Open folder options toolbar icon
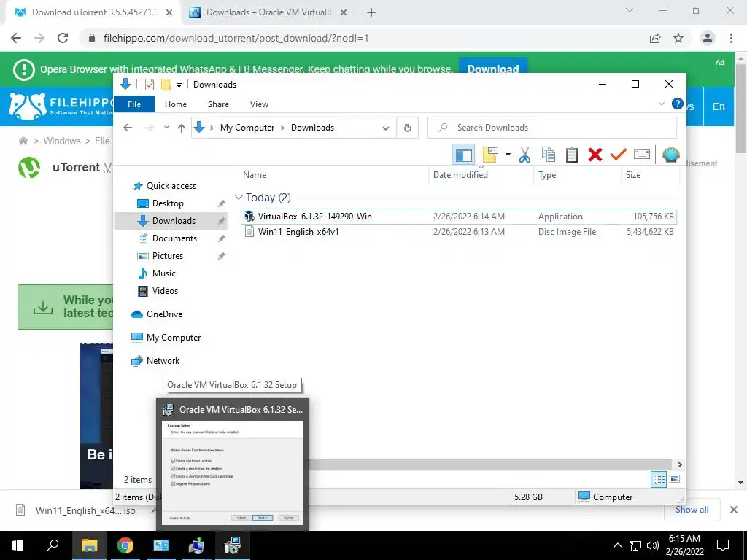 click(490, 155)
